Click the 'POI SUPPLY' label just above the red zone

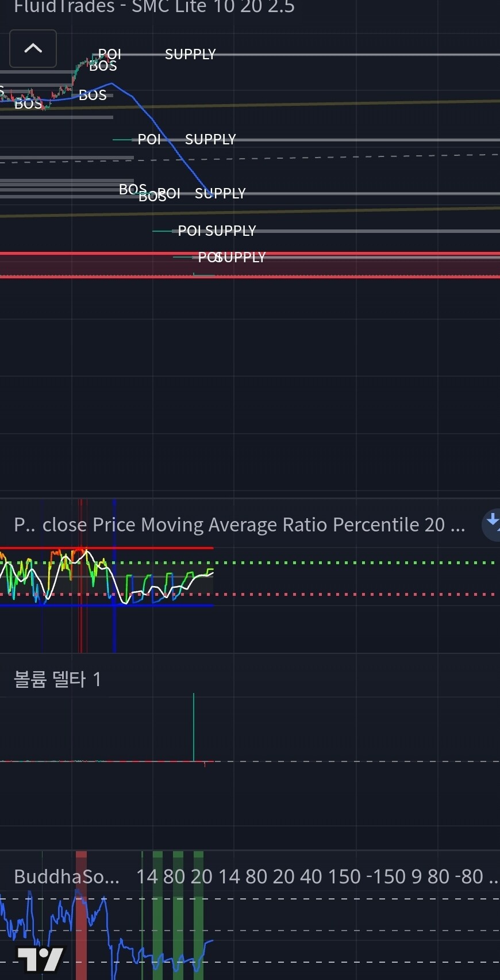click(x=217, y=231)
